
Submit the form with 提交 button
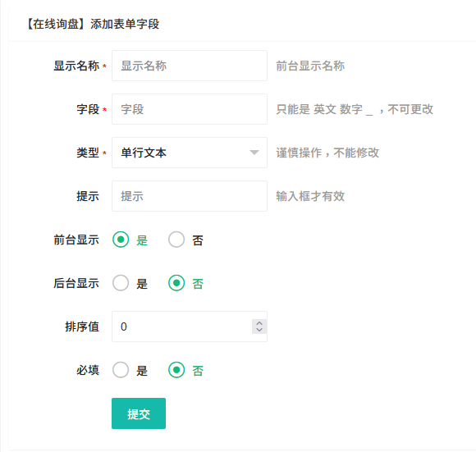tap(139, 413)
